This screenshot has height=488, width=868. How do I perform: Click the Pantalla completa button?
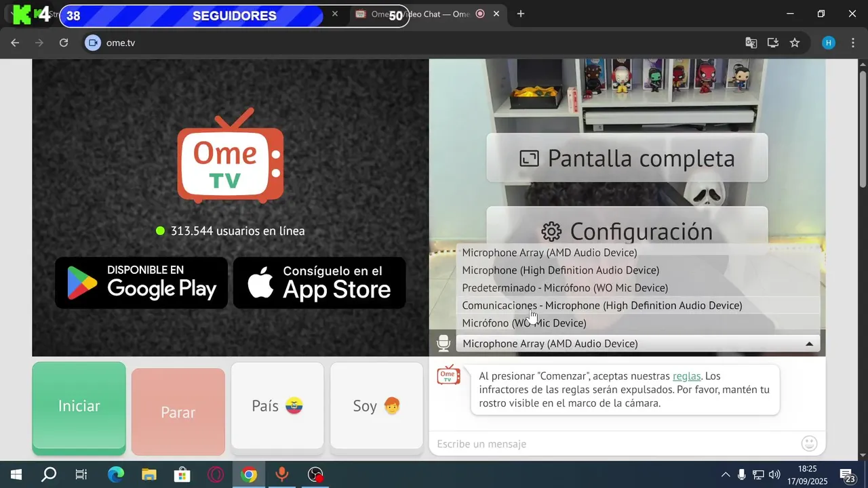(x=627, y=158)
